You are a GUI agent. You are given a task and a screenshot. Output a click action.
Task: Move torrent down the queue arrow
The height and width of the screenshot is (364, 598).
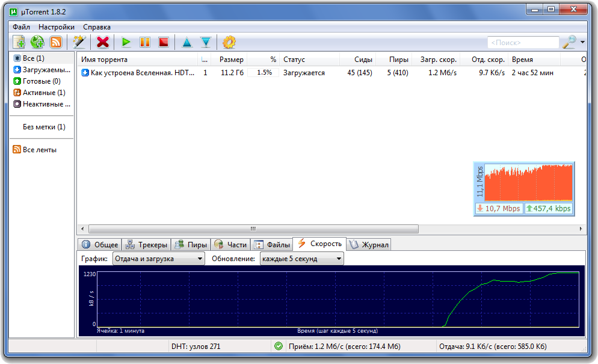pyautogui.click(x=206, y=42)
